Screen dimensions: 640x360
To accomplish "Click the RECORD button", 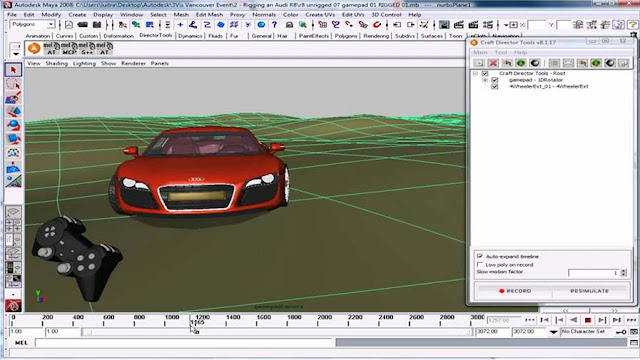I will pos(514,291).
